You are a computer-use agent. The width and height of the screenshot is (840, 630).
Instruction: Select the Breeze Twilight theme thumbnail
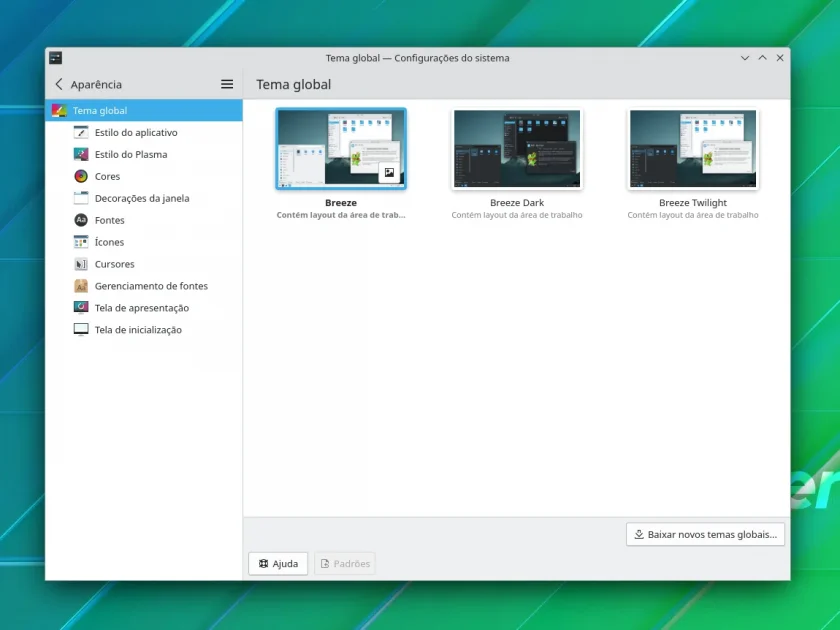point(693,148)
